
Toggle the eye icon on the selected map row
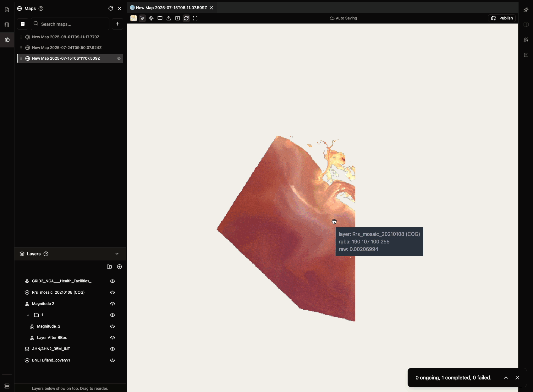pos(119,58)
